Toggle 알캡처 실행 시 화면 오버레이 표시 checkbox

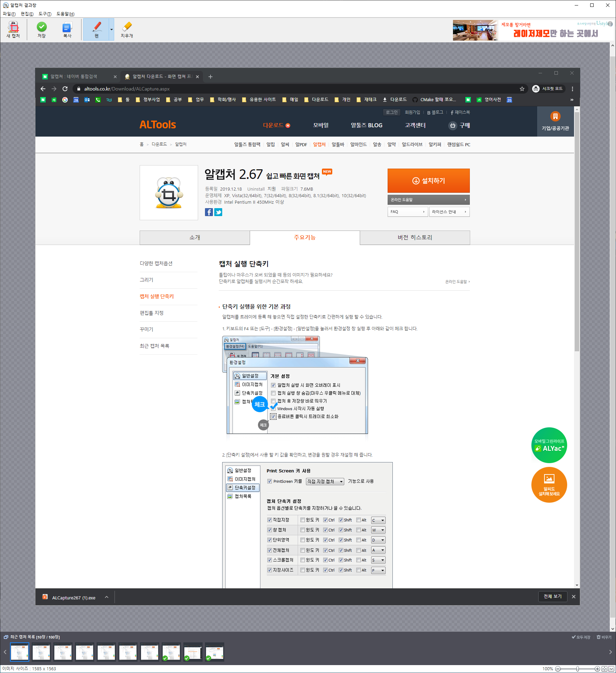(x=273, y=385)
